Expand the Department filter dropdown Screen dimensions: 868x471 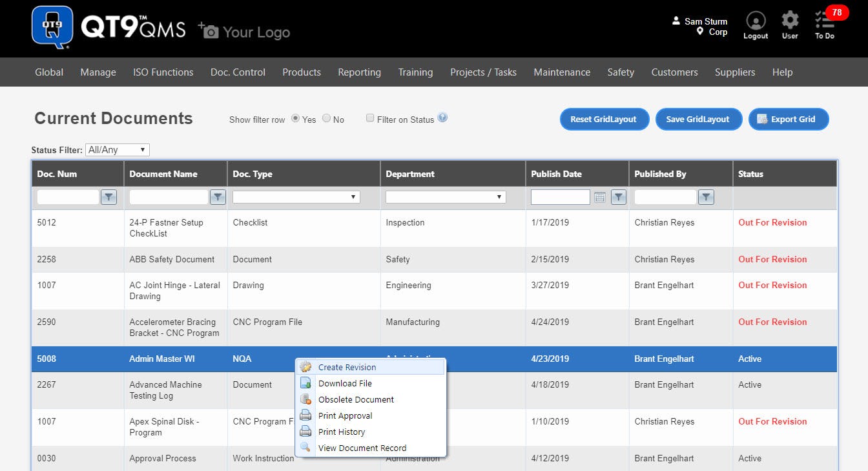point(446,197)
